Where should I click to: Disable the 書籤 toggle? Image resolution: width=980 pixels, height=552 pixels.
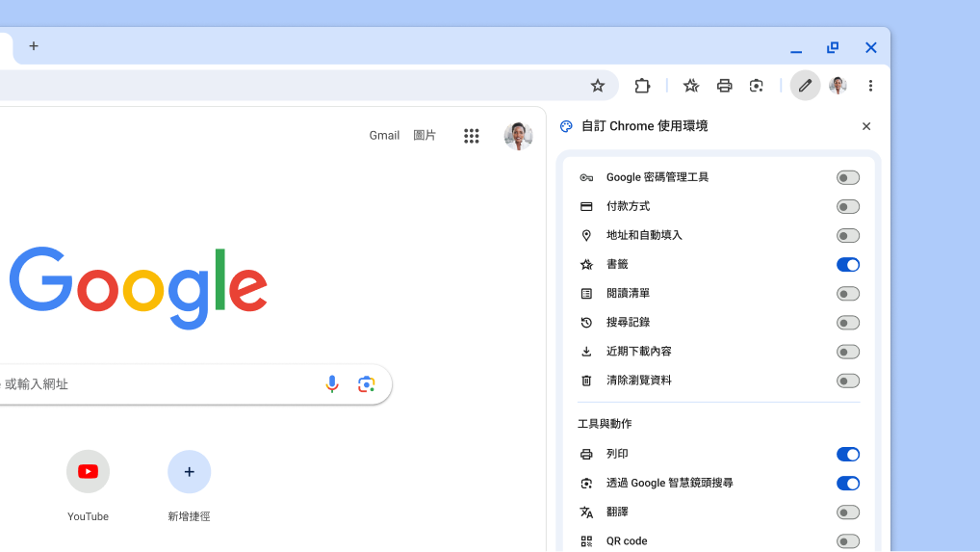[848, 264]
